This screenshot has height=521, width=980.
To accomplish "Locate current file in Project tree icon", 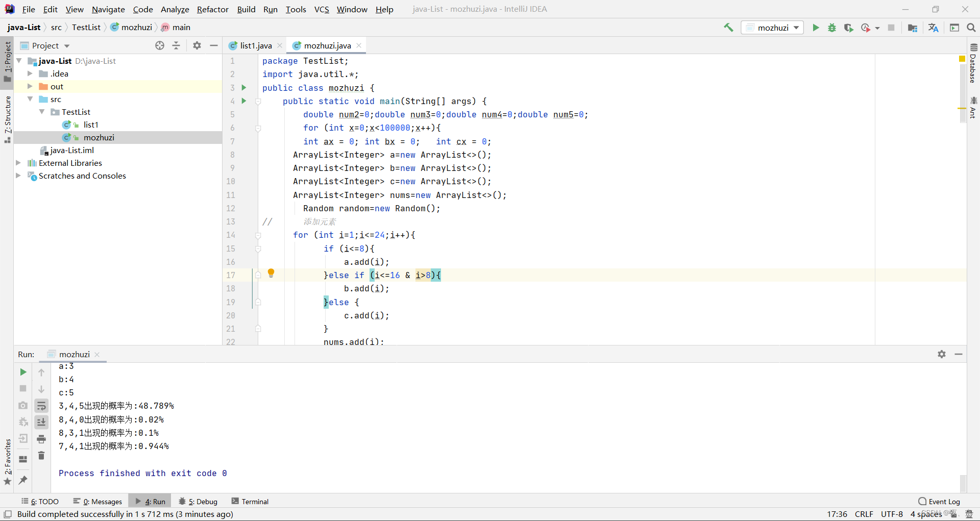I will pyautogui.click(x=160, y=45).
